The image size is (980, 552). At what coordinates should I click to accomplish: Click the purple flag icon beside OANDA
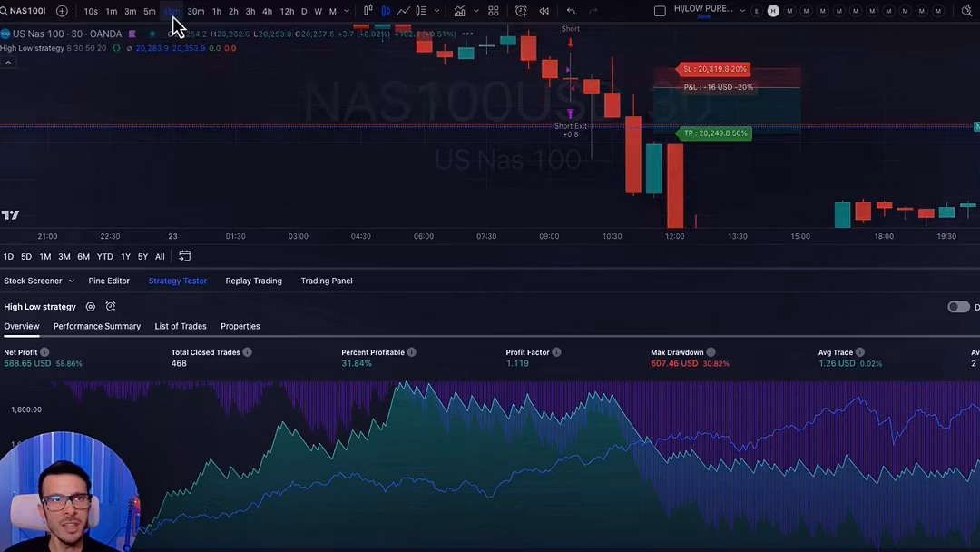click(132, 34)
